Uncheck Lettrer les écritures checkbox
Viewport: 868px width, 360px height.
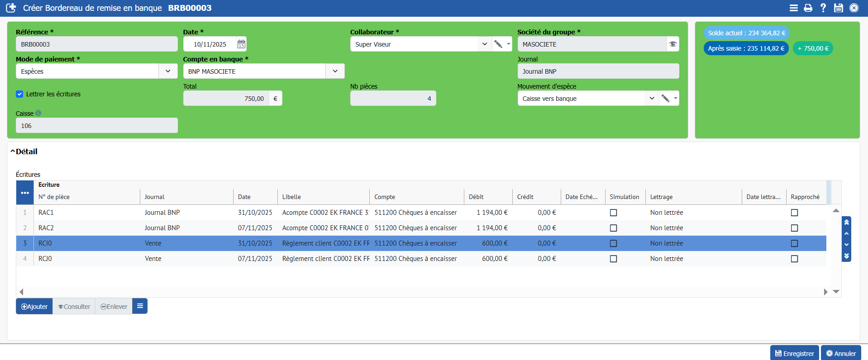click(19, 94)
